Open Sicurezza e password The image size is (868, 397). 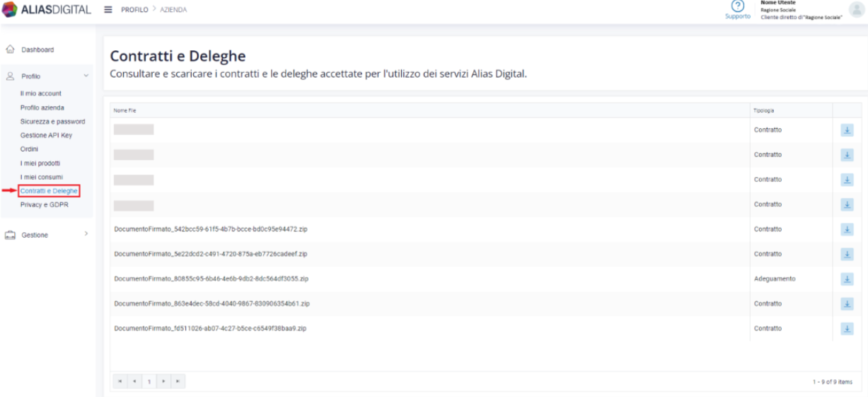click(x=52, y=122)
